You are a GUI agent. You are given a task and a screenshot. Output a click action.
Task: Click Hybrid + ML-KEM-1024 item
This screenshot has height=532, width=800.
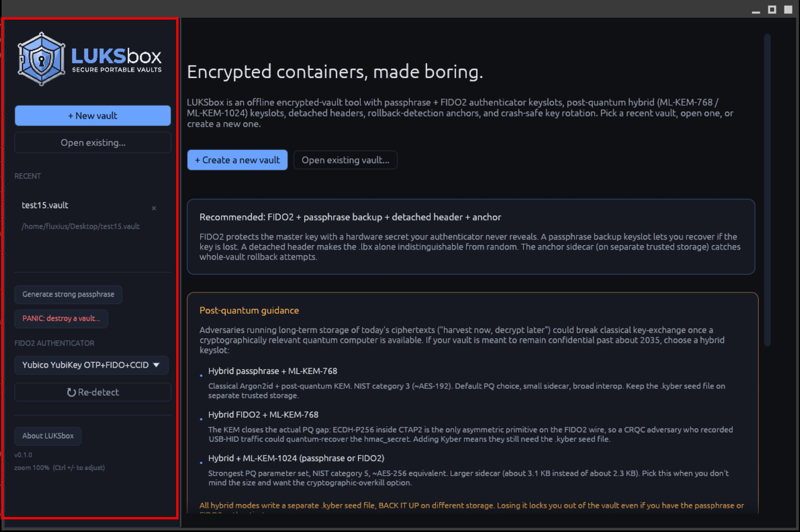[296, 458]
